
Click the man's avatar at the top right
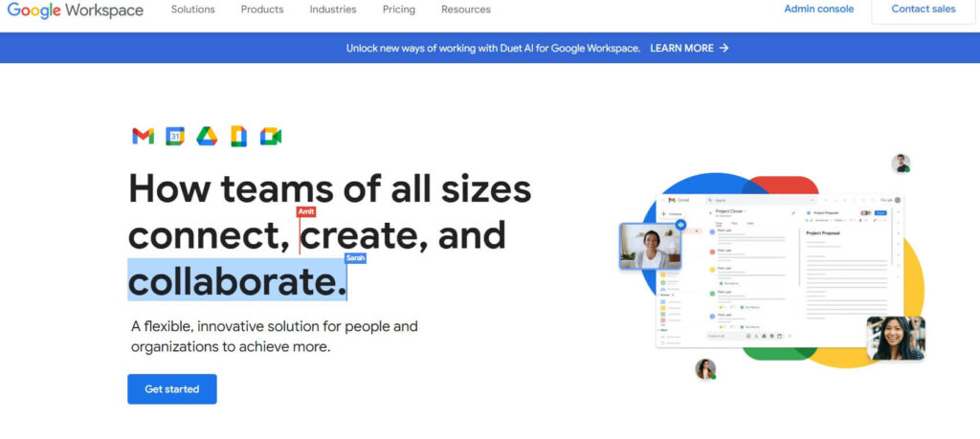click(x=901, y=164)
